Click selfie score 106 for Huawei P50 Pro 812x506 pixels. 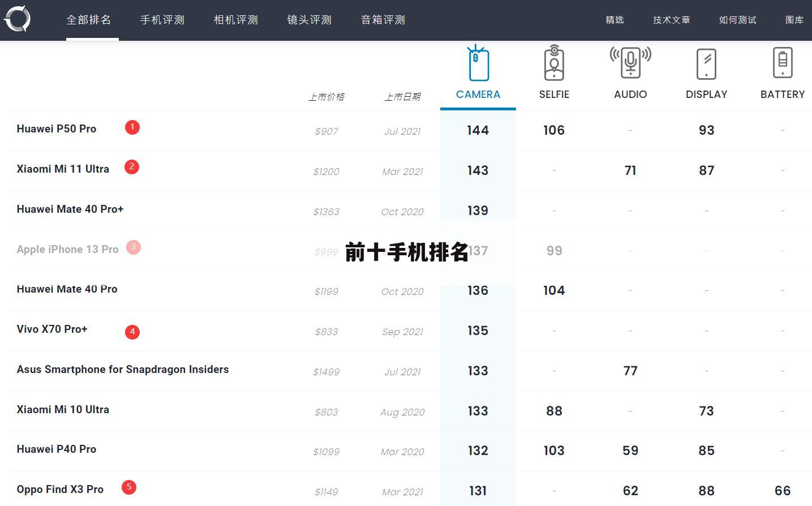[554, 130]
